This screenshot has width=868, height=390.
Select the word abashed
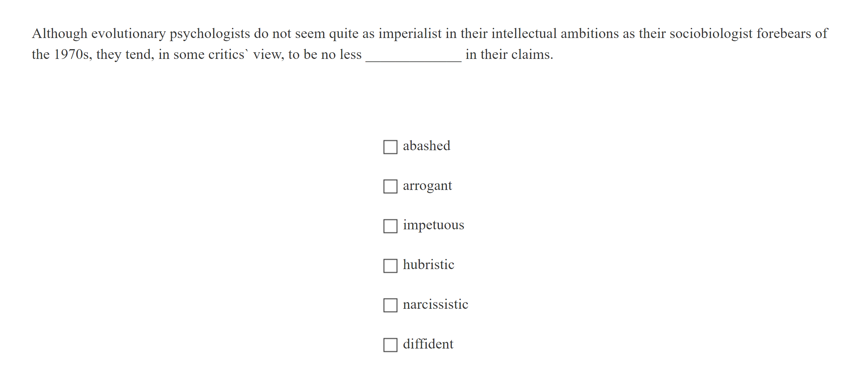[x=427, y=146]
